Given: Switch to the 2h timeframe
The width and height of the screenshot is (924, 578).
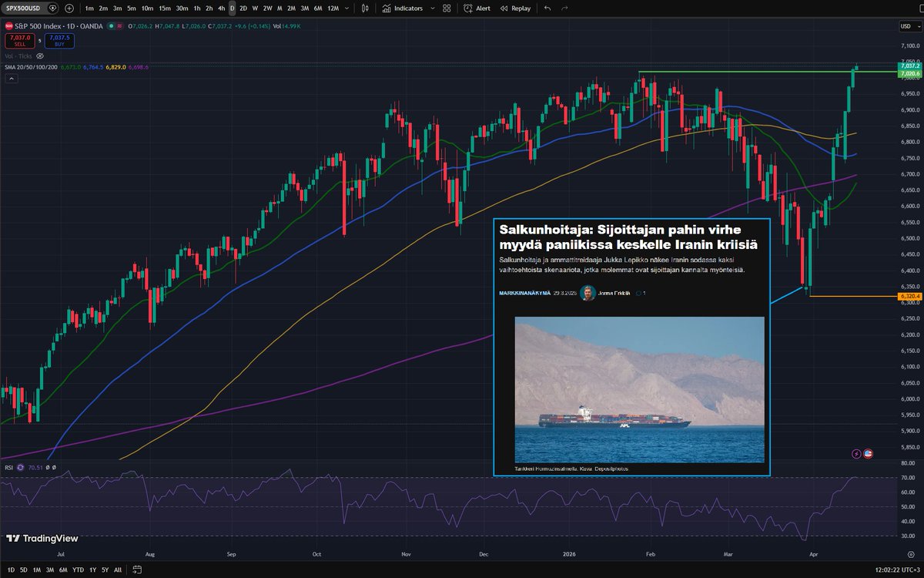Looking at the screenshot, I should (x=209, y=8).
